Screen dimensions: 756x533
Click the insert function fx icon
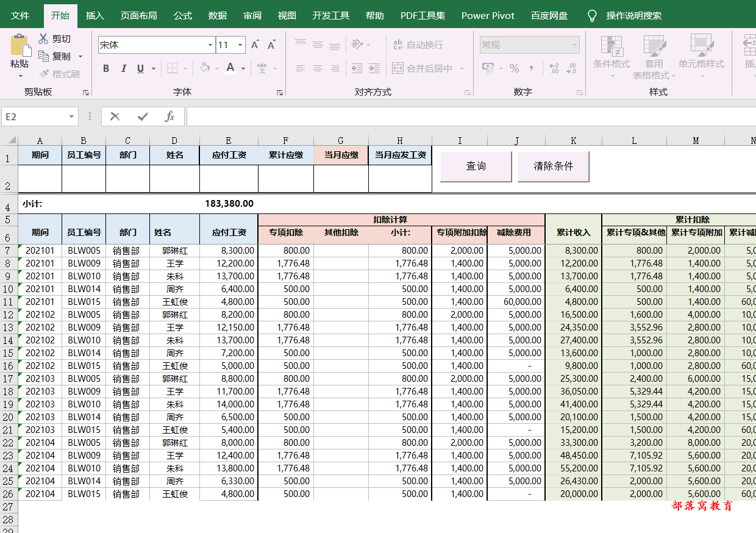(170, 116)
